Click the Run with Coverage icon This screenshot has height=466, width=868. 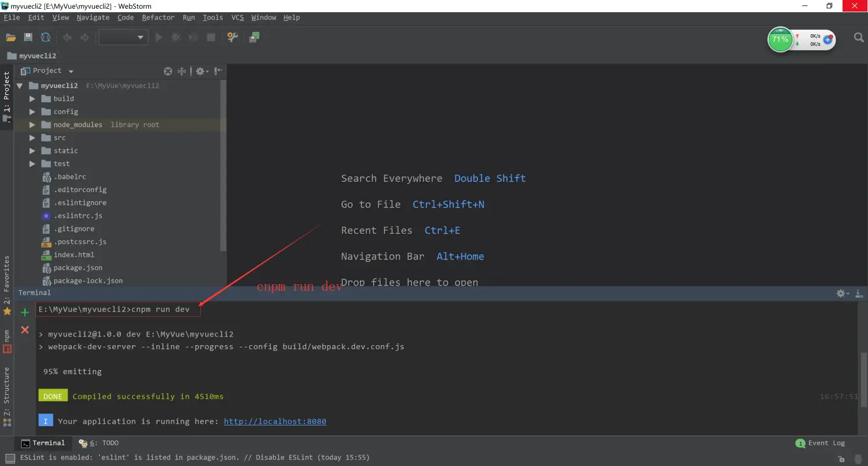[193, 38]
